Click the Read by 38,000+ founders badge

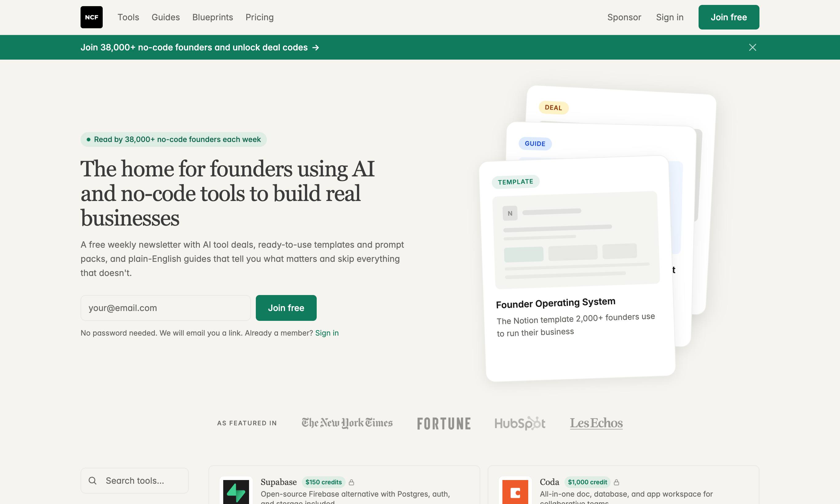[x=174, y=139]
